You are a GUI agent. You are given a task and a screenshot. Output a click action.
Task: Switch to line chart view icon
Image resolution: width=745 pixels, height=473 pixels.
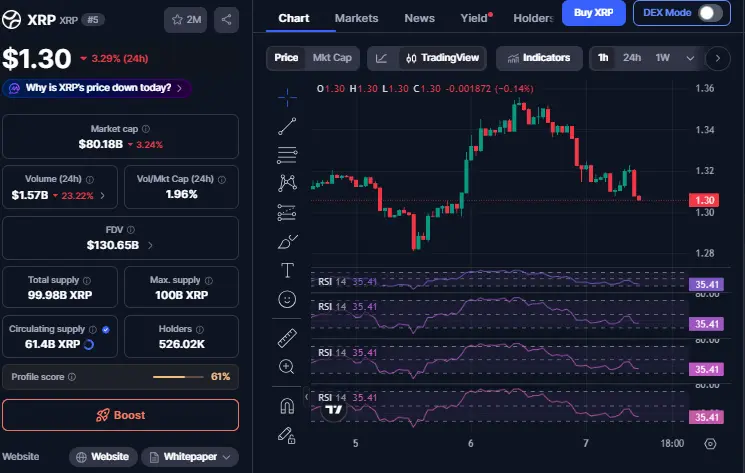pyautogui.click(x=381, y=58)
